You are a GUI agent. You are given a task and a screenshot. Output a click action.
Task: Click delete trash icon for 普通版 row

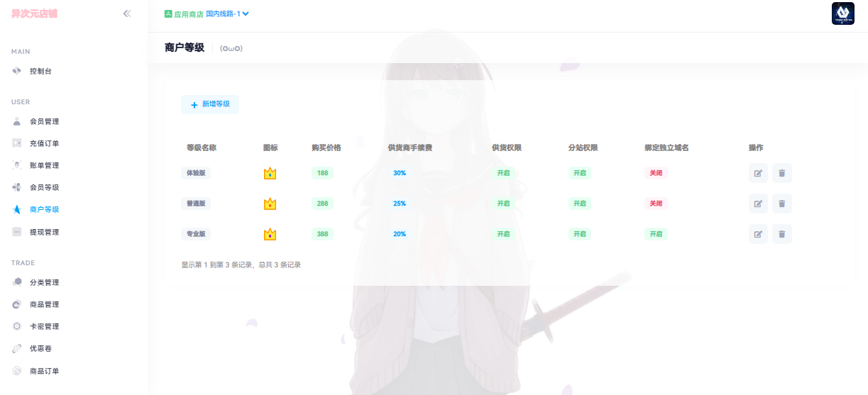(781, 204)
